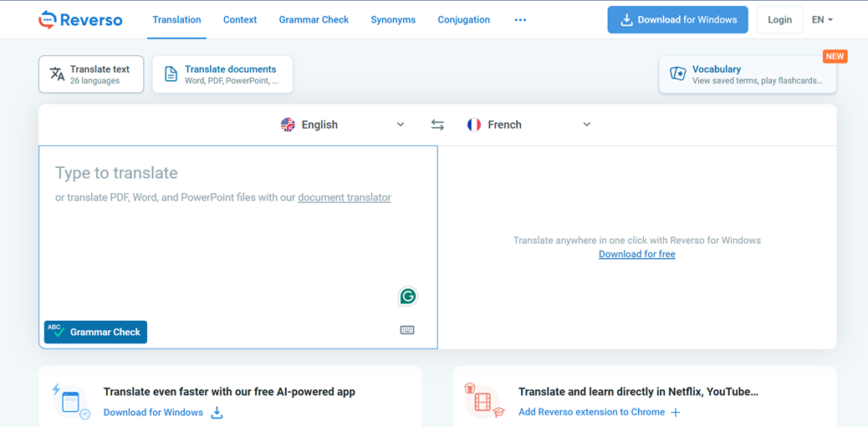Image resolution: width=868 pixels, height=427 pixels.
Task: Open the Translation tab
Action: 176,20
